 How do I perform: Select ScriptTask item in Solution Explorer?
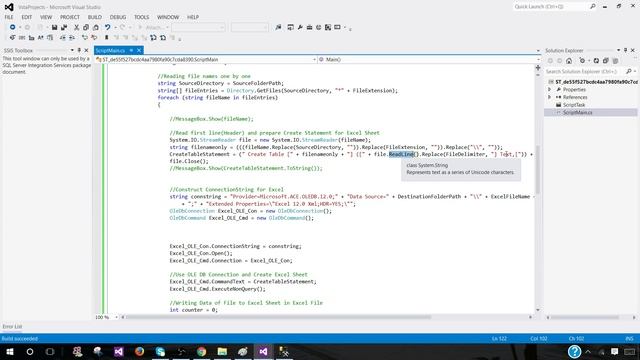click(574, 105)
